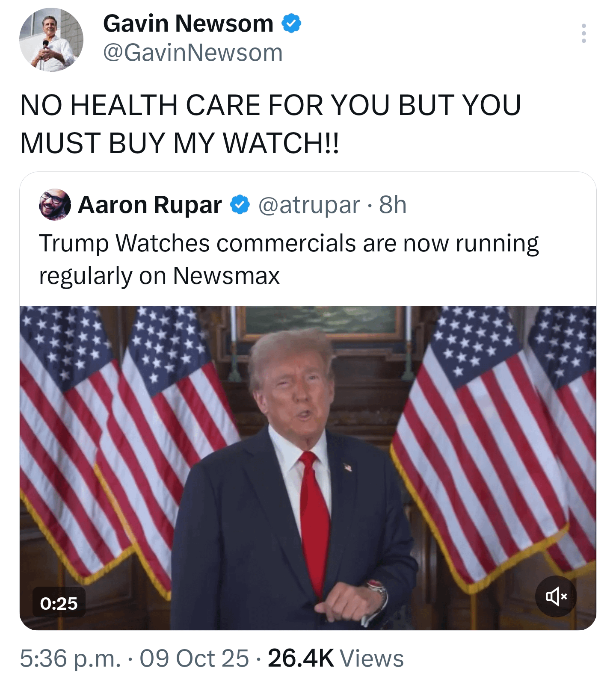The width and height of the screenshot is (616, 676).
Task: Unmute the video with speaker icon
Action: [x=556, y=596]
